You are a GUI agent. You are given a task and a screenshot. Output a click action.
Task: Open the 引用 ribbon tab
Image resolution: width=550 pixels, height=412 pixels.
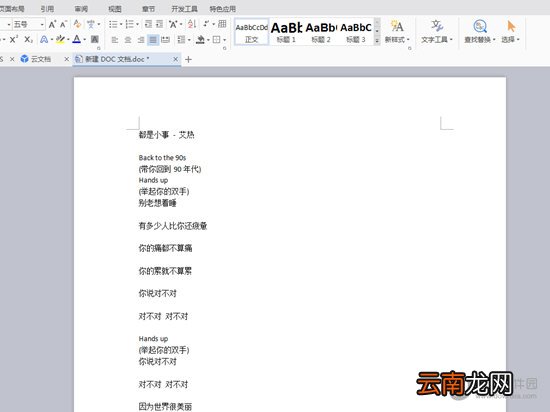[47, 9]
